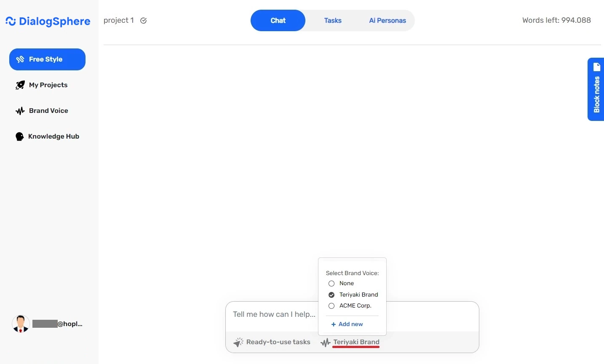604x364 pixels.
Task: Click the Tell me how can I help input
Action: 274,315
